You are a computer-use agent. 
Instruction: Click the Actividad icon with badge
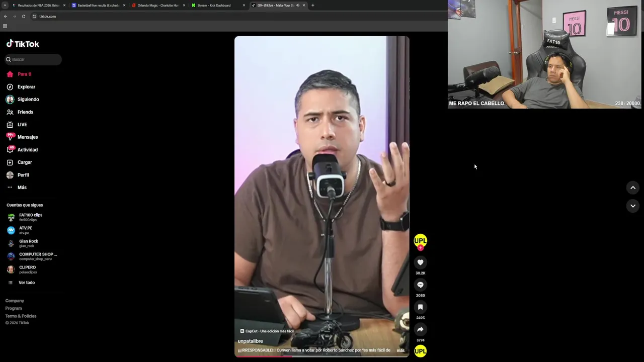(10, 149)
